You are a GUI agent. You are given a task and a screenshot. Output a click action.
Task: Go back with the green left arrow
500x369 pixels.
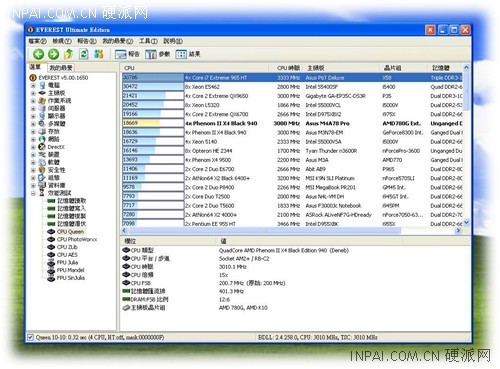(38, 54)
